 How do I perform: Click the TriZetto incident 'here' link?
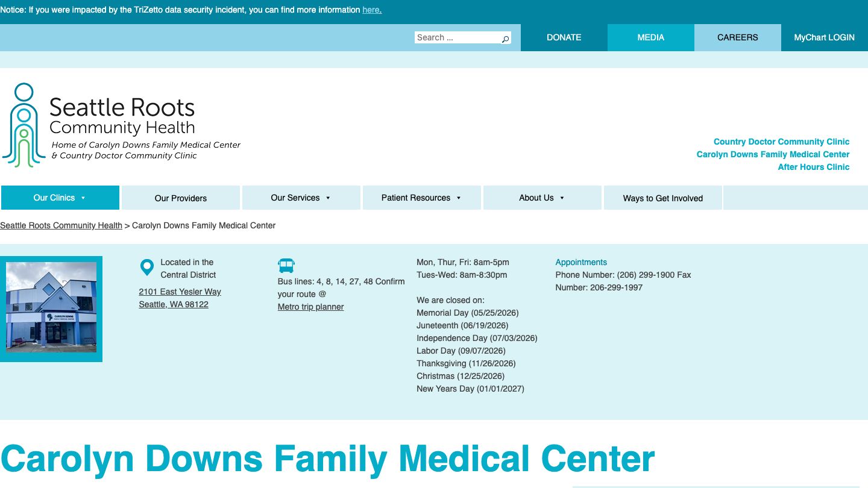coord(371,10)
